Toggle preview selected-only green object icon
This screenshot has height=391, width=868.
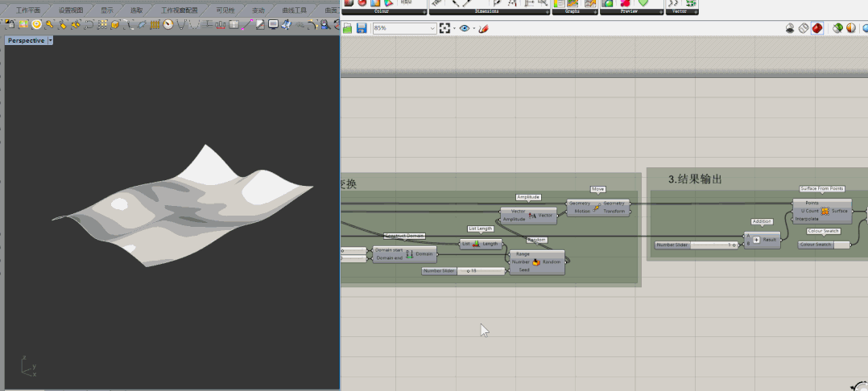pyautogui.click(x=837, y=28)
